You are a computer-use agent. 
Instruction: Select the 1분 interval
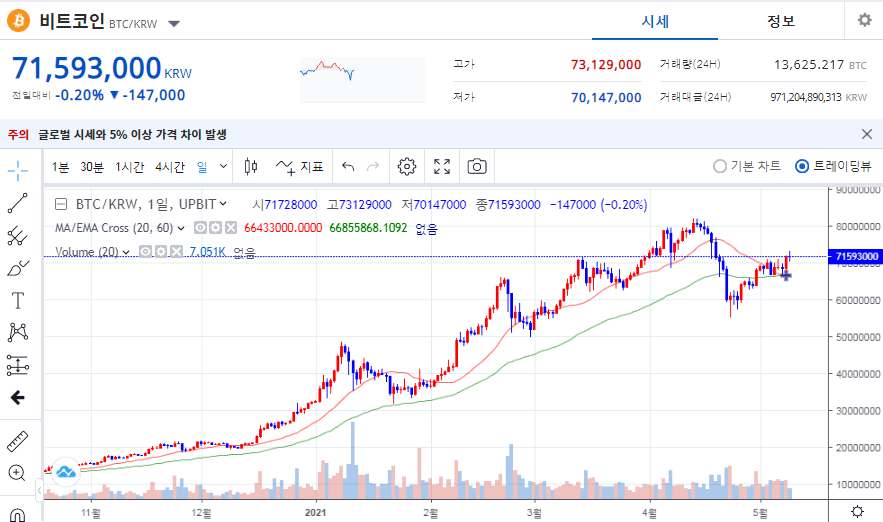[x=60, y=167]
